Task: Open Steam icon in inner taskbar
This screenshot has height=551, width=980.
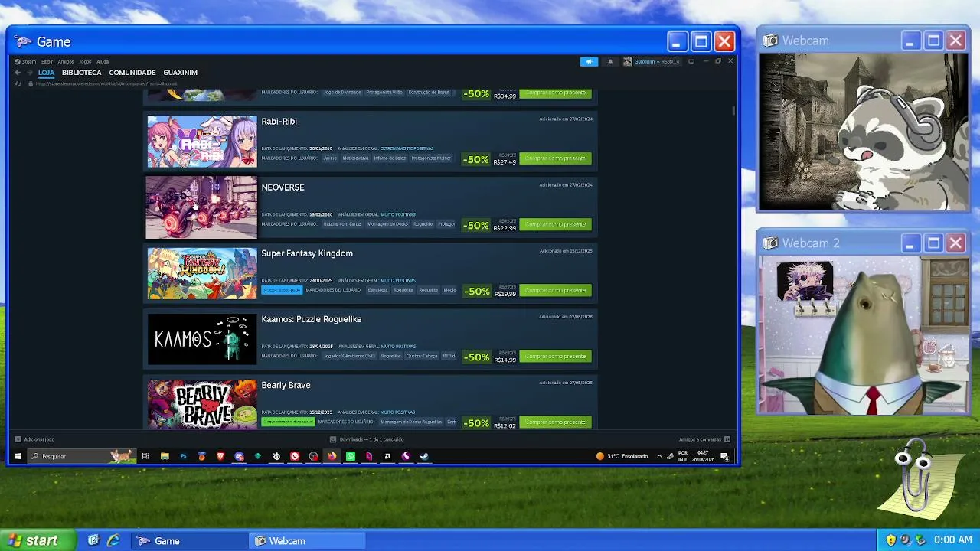Action: coord(424,456)
